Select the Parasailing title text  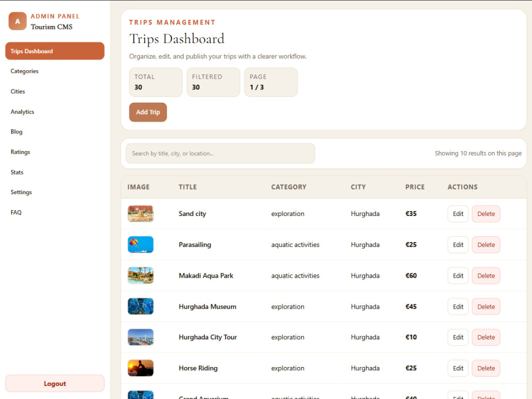[x=195, y=245]
